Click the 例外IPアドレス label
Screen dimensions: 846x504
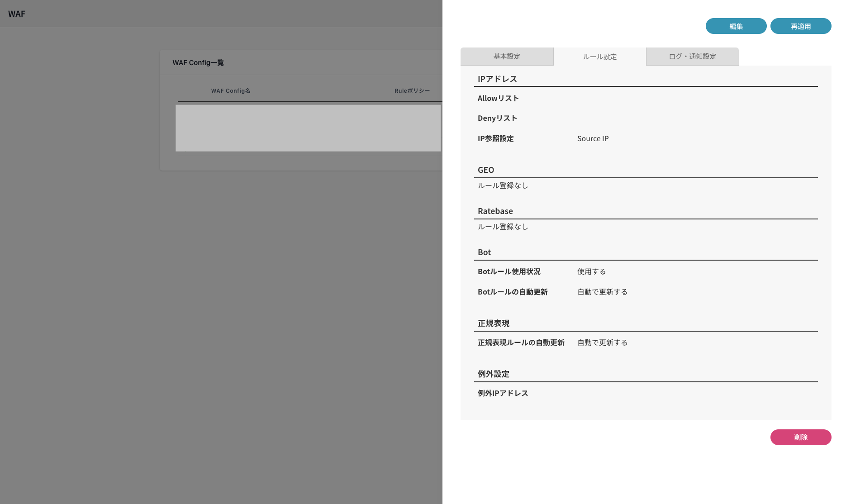pos(502,393)
